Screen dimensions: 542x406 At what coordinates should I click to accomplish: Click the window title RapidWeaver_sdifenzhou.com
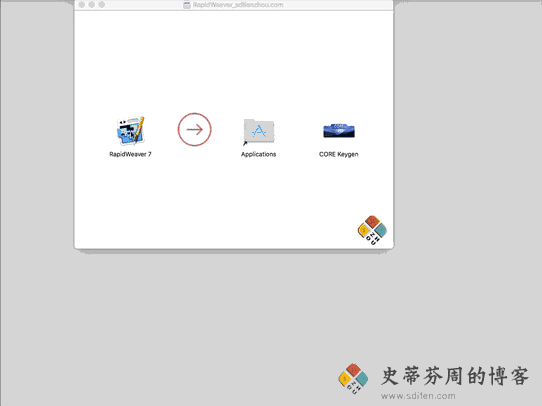(x=238, y=5)
